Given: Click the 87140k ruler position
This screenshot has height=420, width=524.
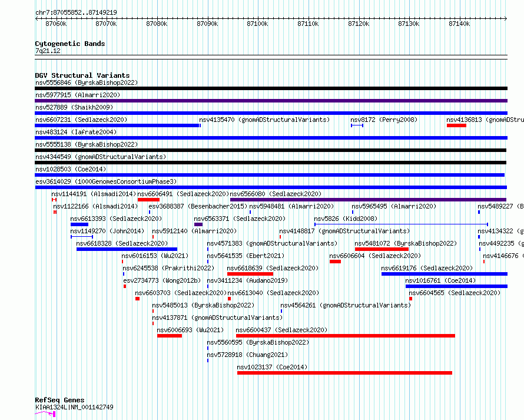Looking at the screenshot, I should [x=459, y=24].
